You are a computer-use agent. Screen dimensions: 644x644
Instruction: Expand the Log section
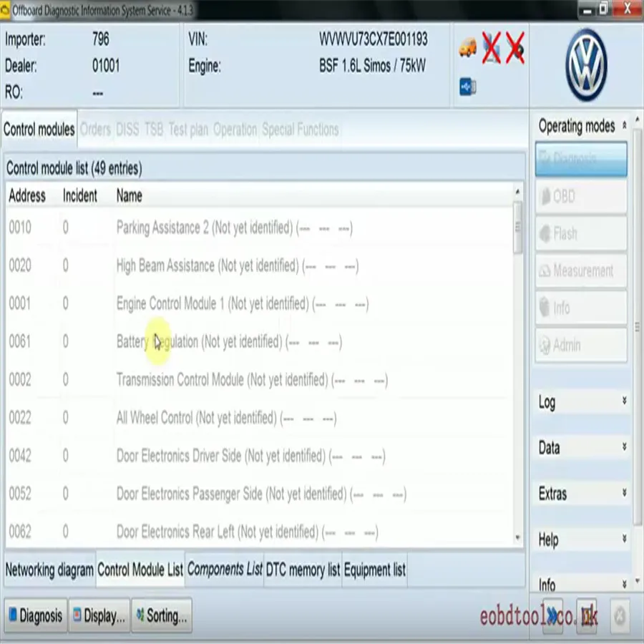point(624,401)
